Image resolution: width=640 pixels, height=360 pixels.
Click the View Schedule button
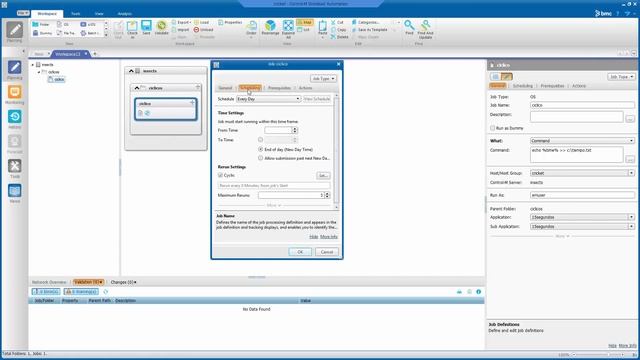[317, 99]
